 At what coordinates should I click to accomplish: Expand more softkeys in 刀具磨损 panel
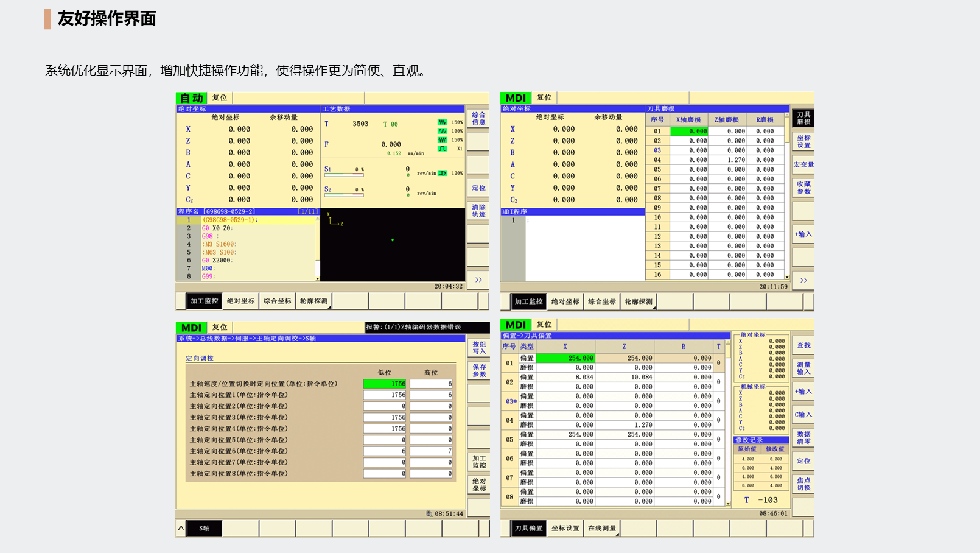[x=803, y=280]
